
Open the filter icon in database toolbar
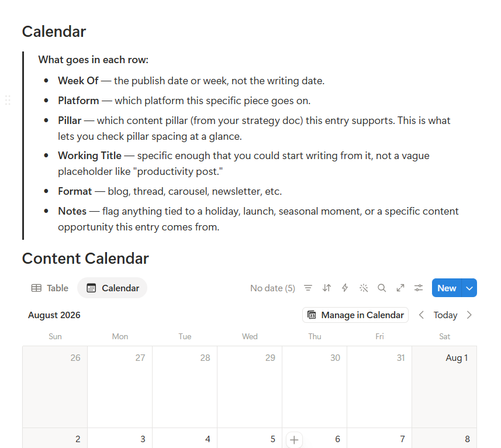click(x=308, y=288)
